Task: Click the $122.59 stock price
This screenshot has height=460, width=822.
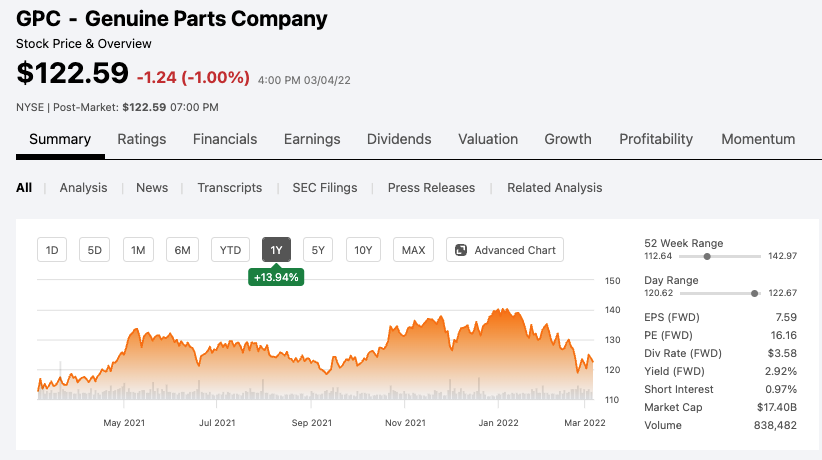Action: click(72, 73)
